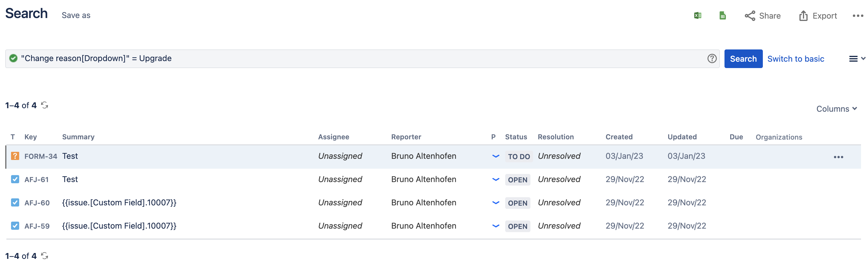Image resolution: width=868 pixels, height=267 pixels.
Task: Refresh the search results
Action: coord(45,105)
